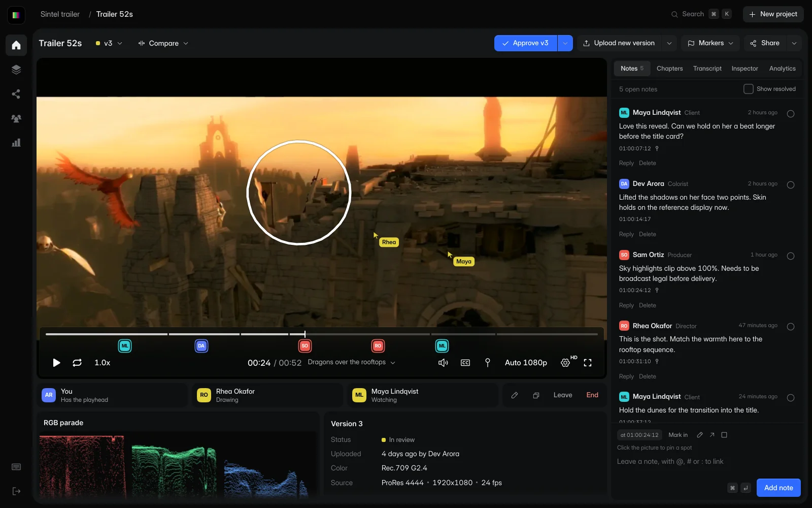The image size is (812, 508).
Task: Play the video
Action: coord(56,363)
